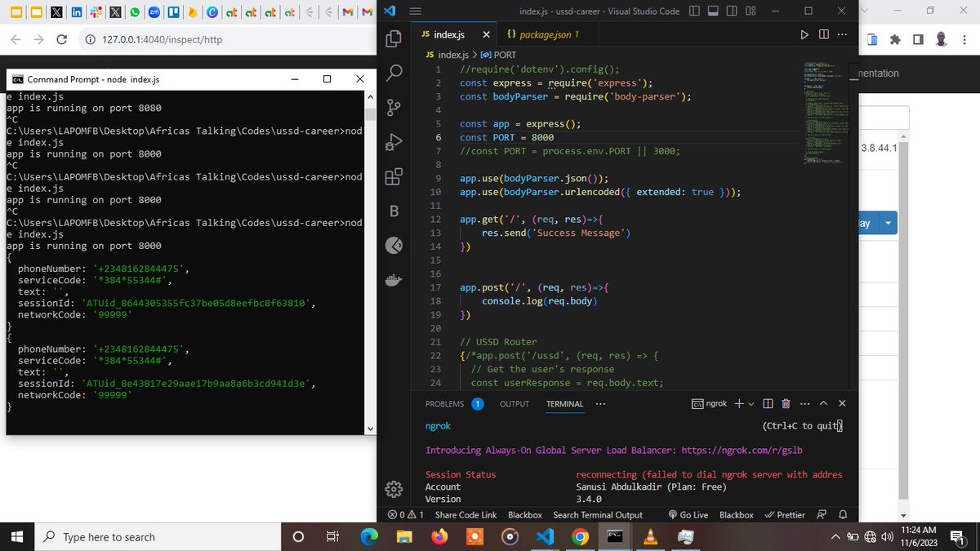Open Chrome extensions puzzle icon
This screenshot has height=551, width=980.
[896, 39]
